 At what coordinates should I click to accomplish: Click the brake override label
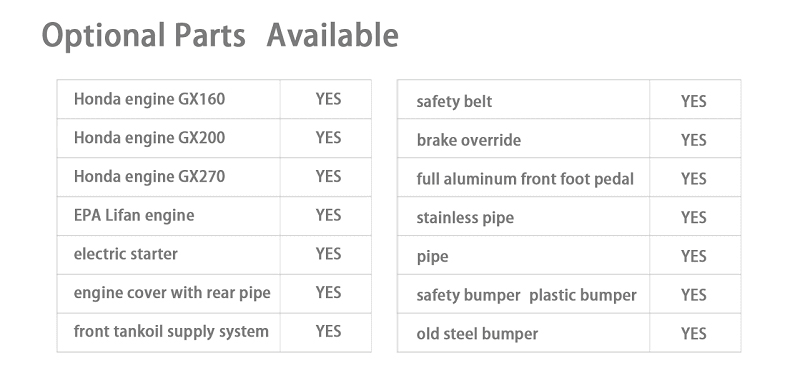[469, 140]
